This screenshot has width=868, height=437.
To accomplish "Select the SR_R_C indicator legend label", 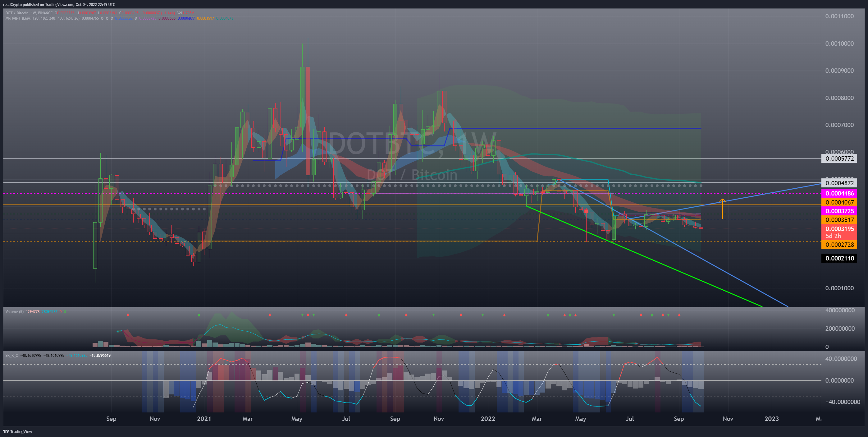I will tap(12, 355).
